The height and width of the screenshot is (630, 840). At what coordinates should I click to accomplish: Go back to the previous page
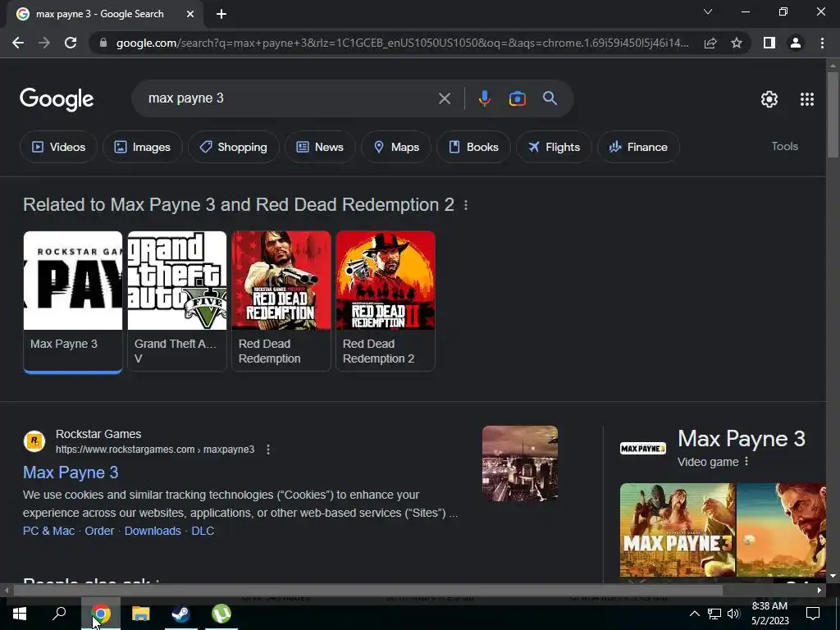tap(18, 43)
